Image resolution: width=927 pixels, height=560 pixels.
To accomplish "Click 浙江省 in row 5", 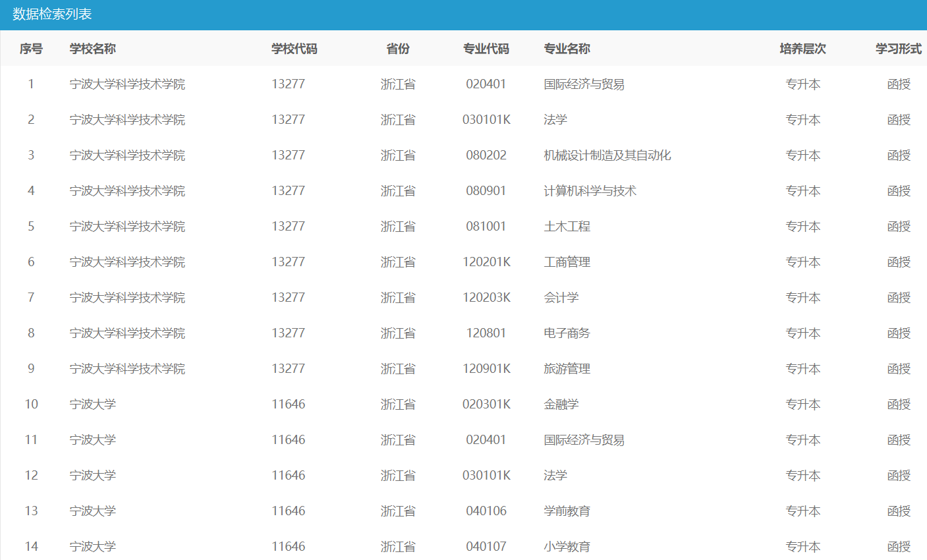I will coord(398,227).
